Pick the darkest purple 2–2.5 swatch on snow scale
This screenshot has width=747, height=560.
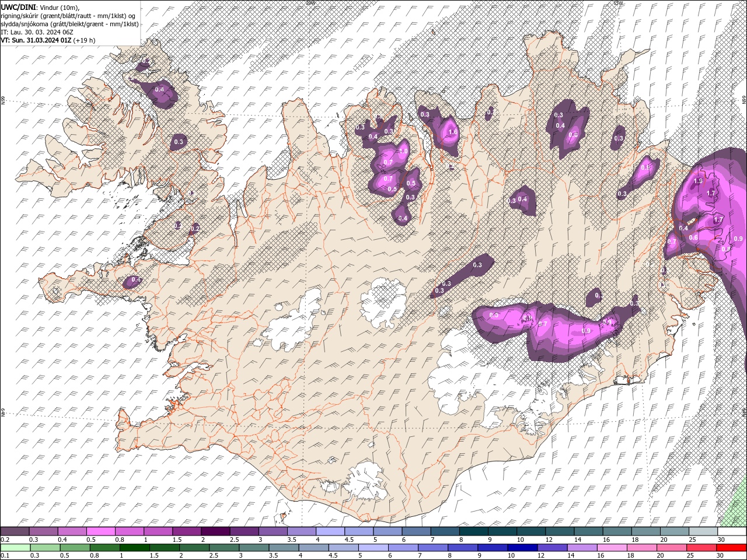point(215,531)
